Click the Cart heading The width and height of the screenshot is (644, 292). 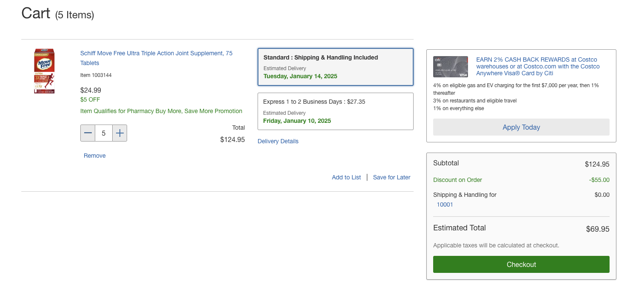(36, 13)
